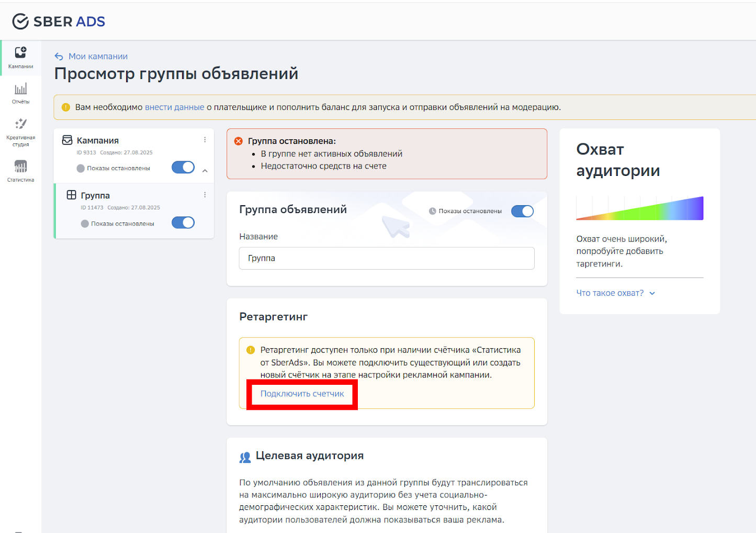756x533 pixels.
Task: Toggle показы for Кампания
Action: click(183, 167)
